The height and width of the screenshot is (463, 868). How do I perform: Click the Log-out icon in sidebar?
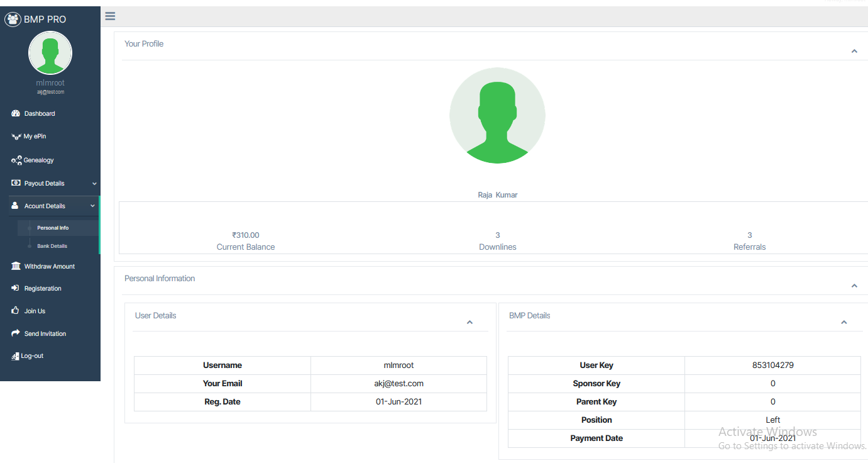click(x=16, y=356)
